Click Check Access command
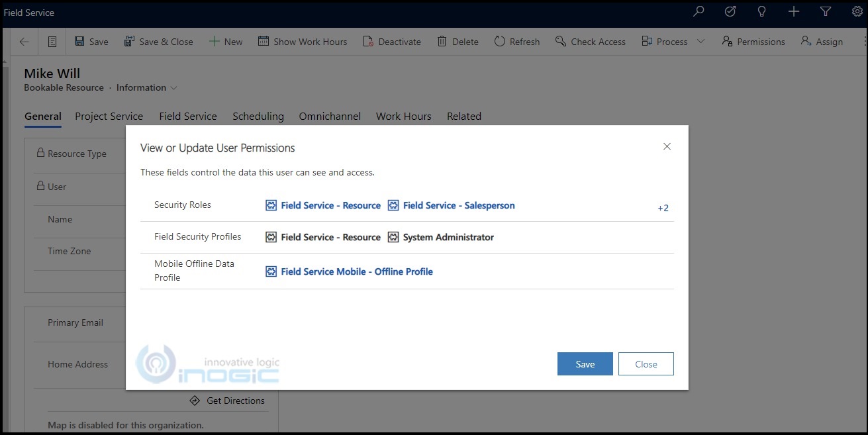This screenshot has height=435, width=868. coord(591,42)
